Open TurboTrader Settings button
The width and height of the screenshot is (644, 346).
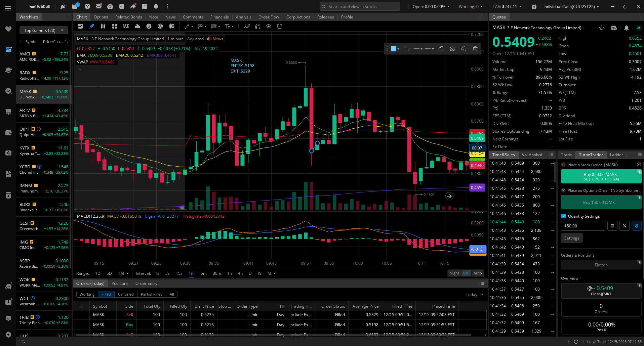[x=572, y=238]
